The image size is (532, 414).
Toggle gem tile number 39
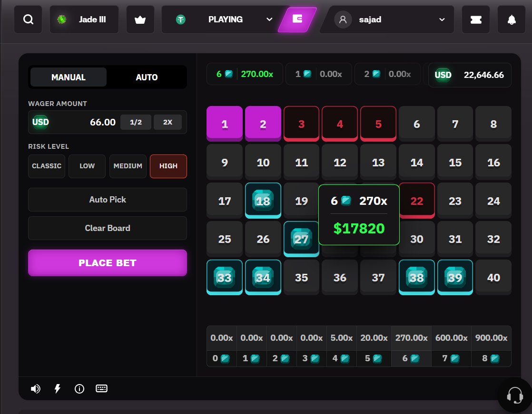(455, 278)
